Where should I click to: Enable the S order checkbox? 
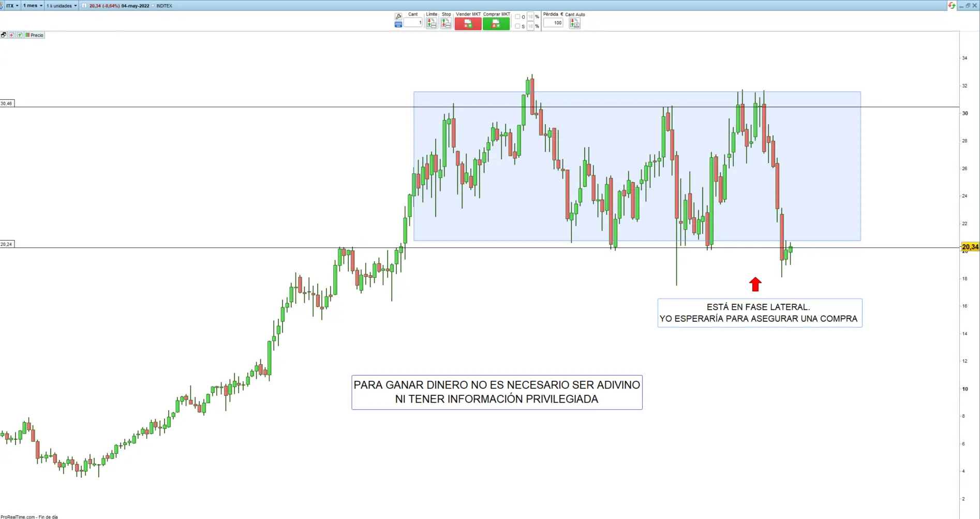(516, 26)
